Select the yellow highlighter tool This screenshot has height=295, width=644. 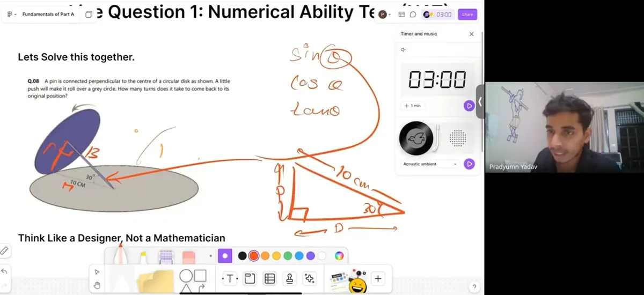[143, 257]
